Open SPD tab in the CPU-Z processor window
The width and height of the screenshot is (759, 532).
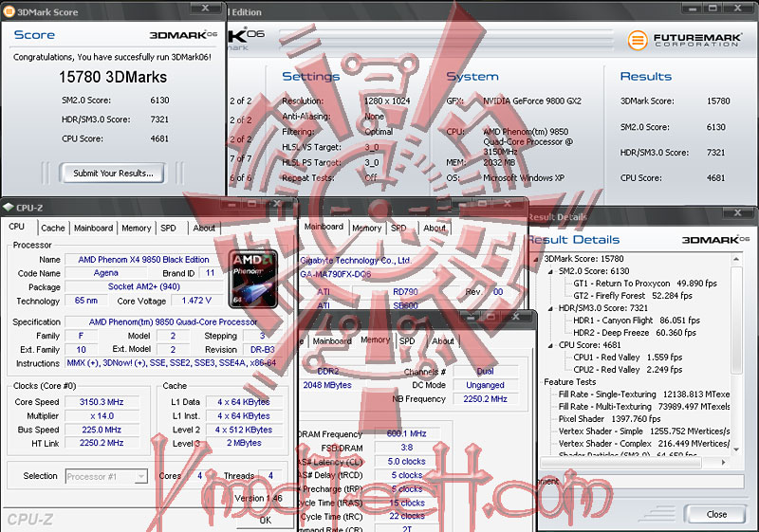coord(169,228)
